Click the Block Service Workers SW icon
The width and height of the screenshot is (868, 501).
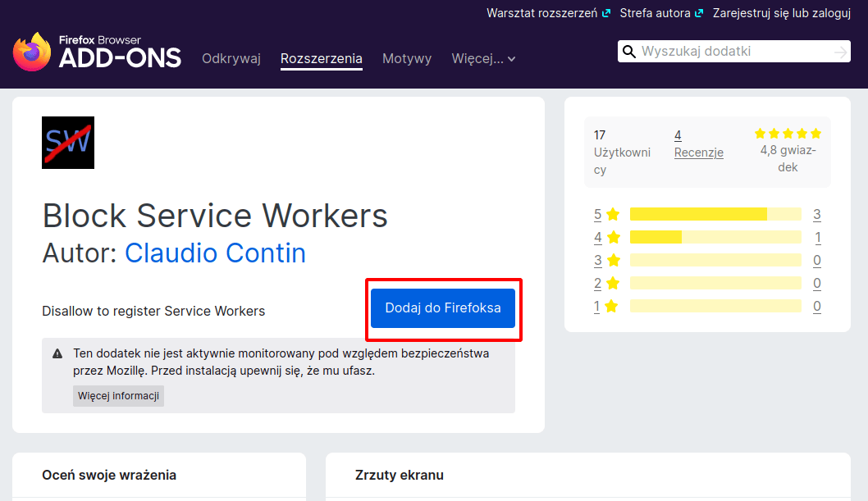click(x=68, y=143)
